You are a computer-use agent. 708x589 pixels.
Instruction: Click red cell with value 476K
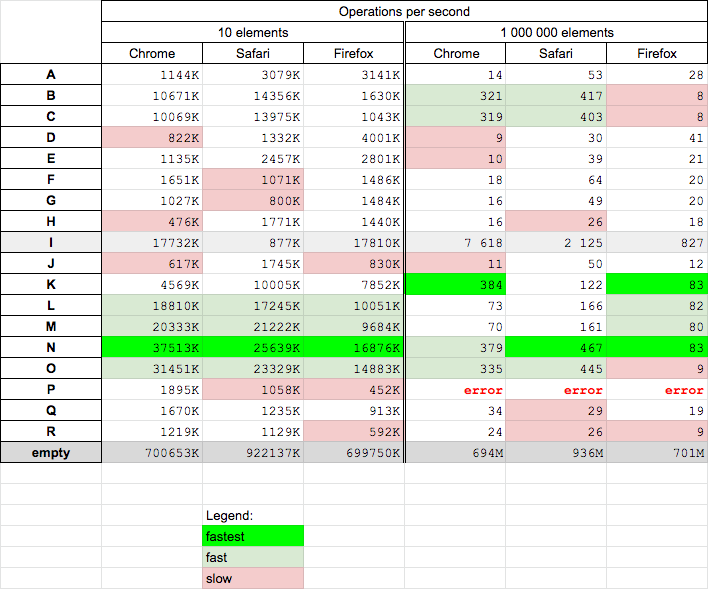[x=152, y=221]
